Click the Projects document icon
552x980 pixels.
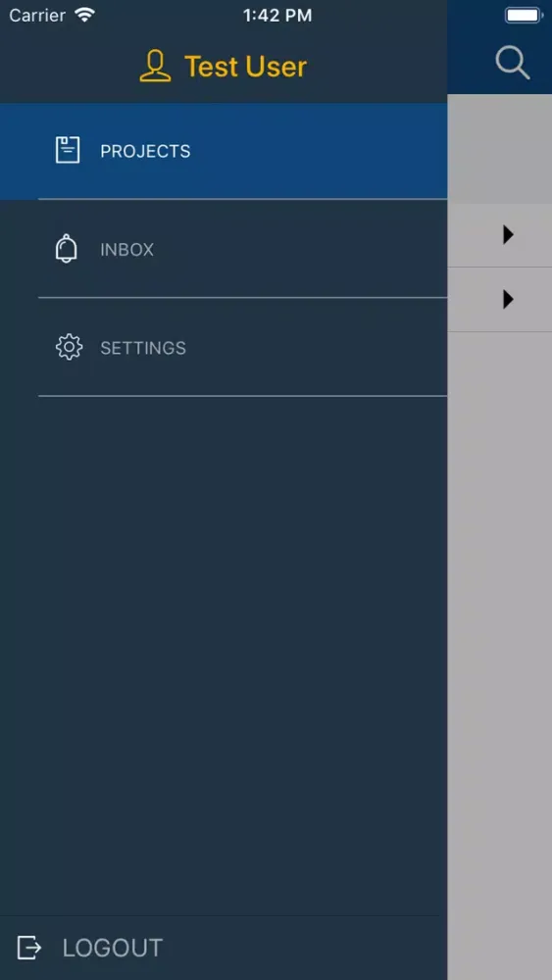pyautogui.click(x=68, y=150)
